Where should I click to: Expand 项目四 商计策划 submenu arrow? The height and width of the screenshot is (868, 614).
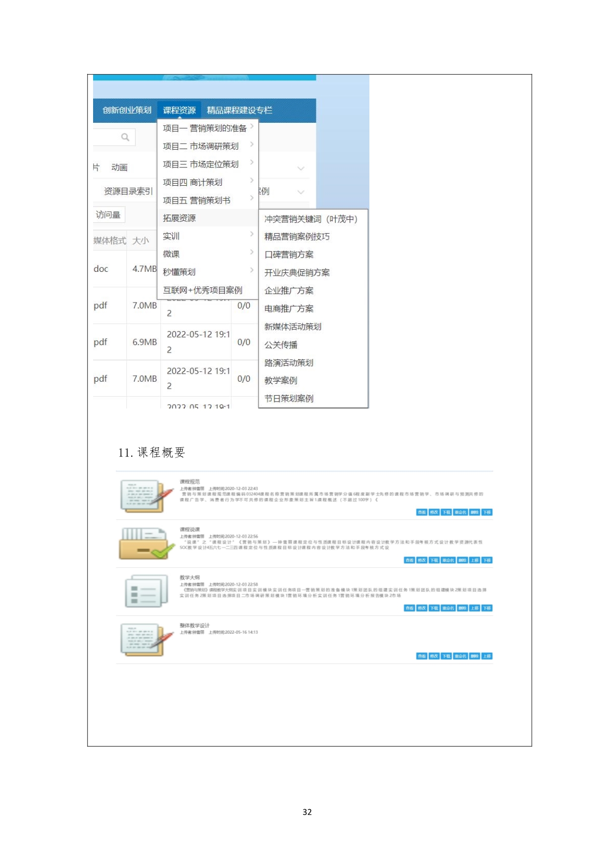252,180
